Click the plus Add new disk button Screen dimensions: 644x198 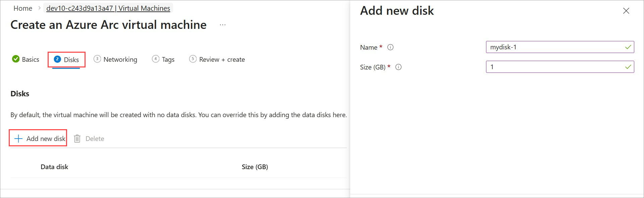38,139
